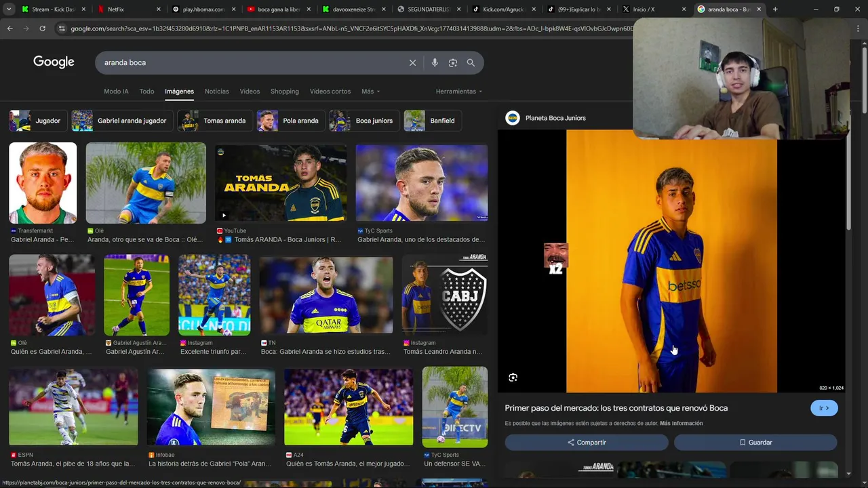
Task: Click the Ir button in preview panel
Action: (x=824, y=408)
